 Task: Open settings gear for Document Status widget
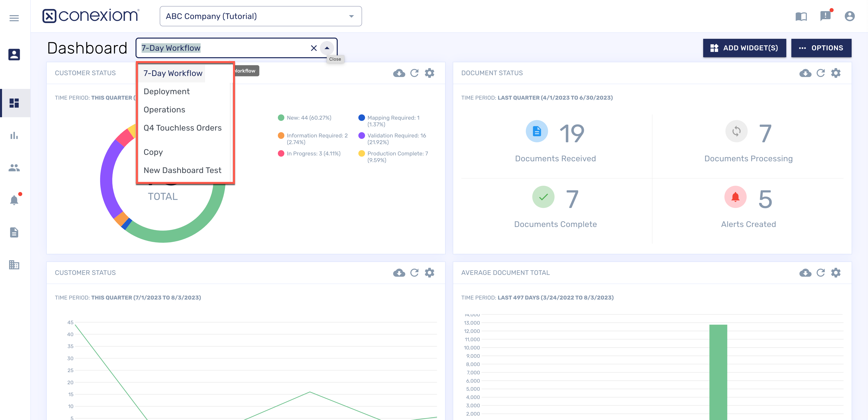click(x=836, y=73)
